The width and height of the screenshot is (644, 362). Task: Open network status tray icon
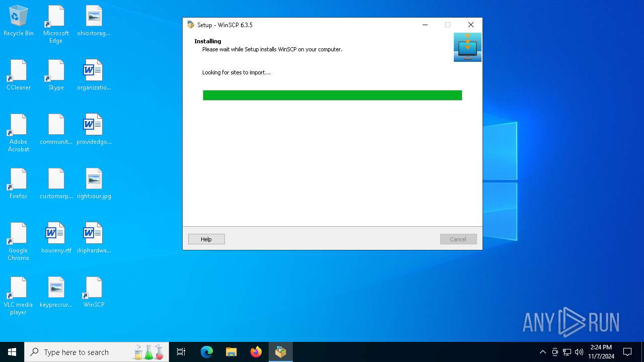(567, 352)
